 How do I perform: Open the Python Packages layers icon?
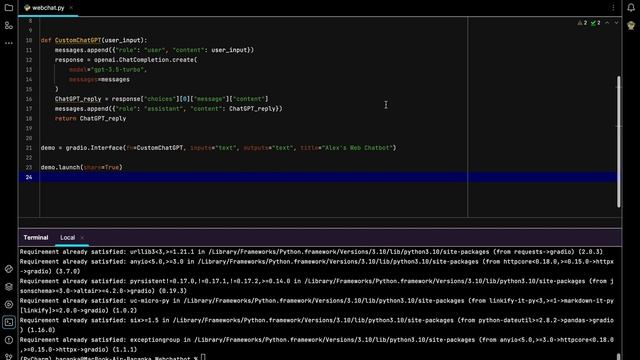(9, 287)
